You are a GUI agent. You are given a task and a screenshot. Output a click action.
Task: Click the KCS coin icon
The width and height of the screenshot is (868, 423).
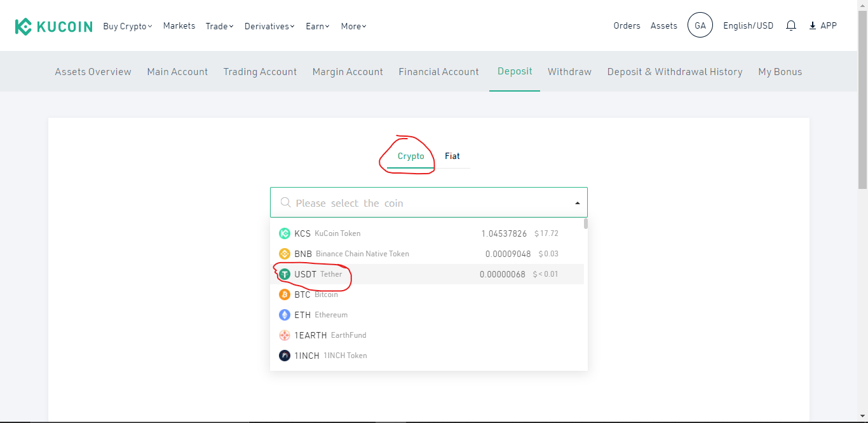285,233
